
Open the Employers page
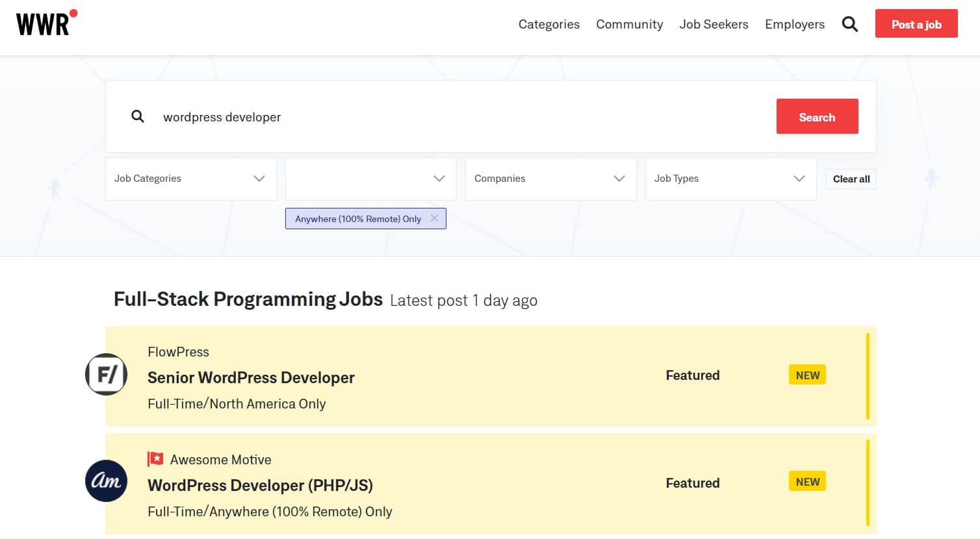coord(794,24)
